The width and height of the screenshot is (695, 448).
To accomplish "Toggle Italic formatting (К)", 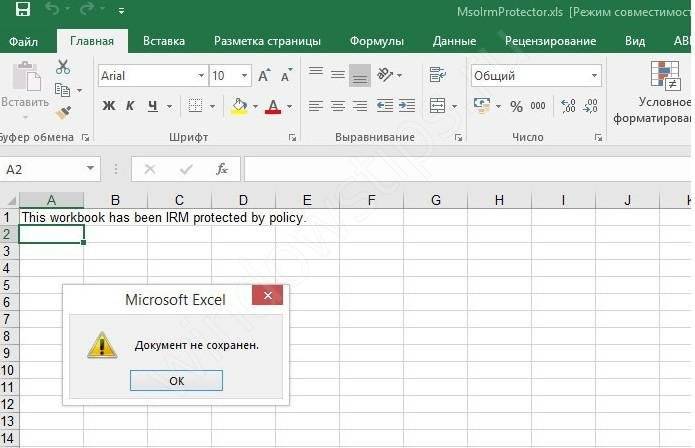I will pyautogui.click(x=130, y=106).
